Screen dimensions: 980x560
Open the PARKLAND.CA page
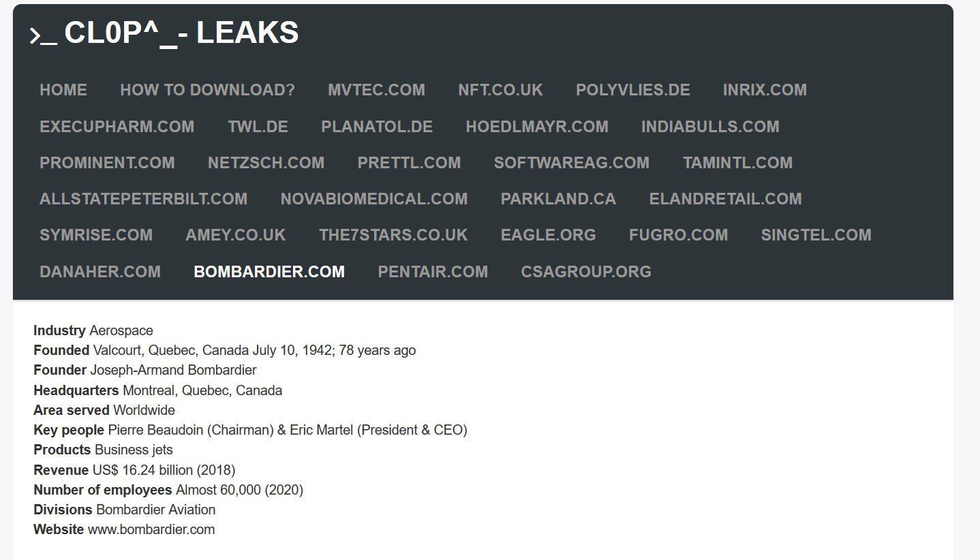coord(558,199)
